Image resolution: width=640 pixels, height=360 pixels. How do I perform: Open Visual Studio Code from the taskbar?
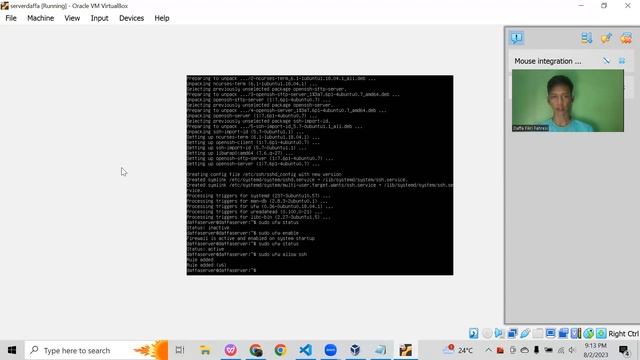[x=305, y=350]
